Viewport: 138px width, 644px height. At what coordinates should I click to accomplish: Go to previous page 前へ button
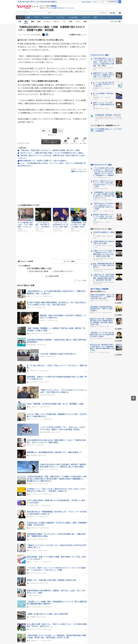44,131
